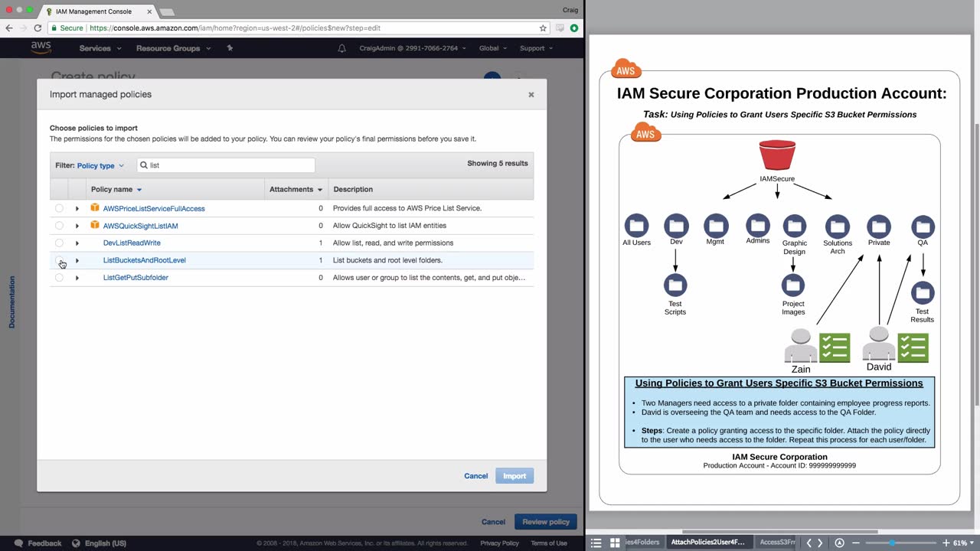Adjust the diagram viewer zoom slider

click(900, 543)
